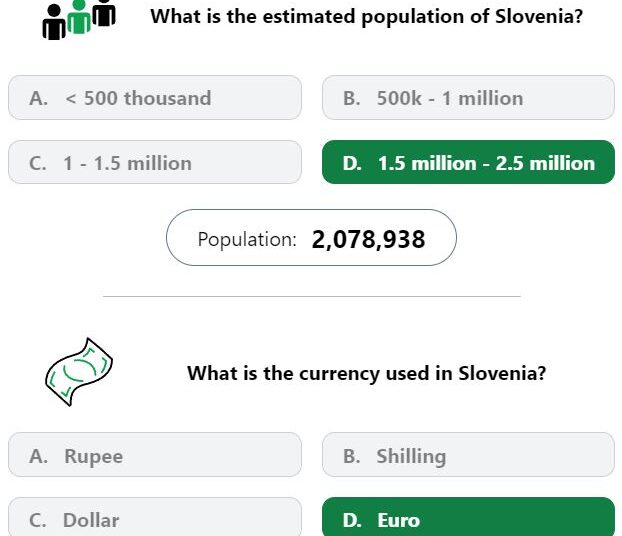Select highlighted answer 1.5 million - 2.5 million

point(468,162)
